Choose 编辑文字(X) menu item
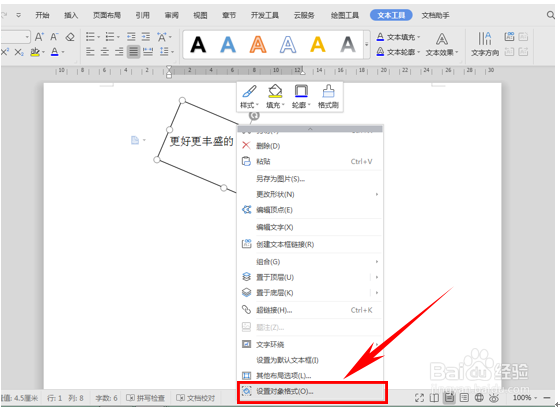The width and height of the screenshot is (560, 409). click(x=310, y=227)
